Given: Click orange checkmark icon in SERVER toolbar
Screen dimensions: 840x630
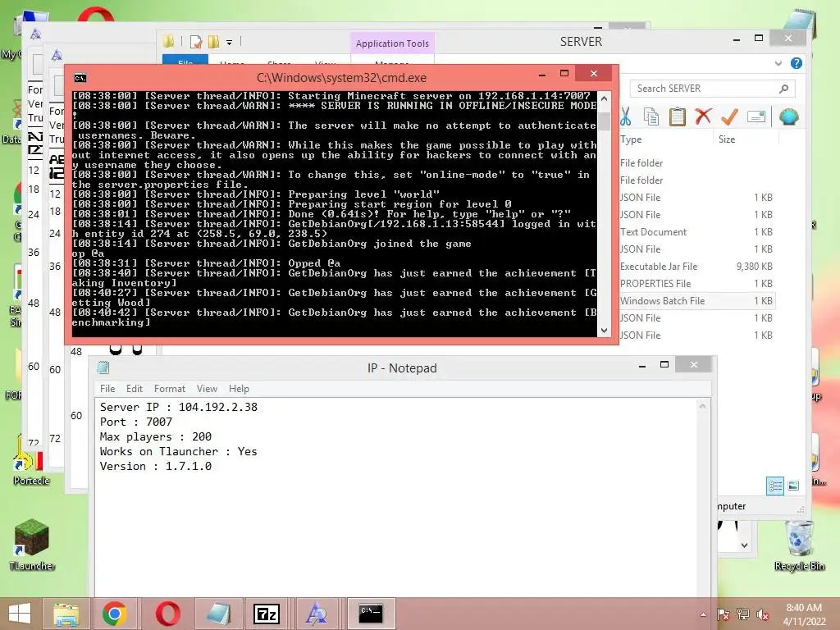Looking at the screenshot, I should [x=729, y=116].
